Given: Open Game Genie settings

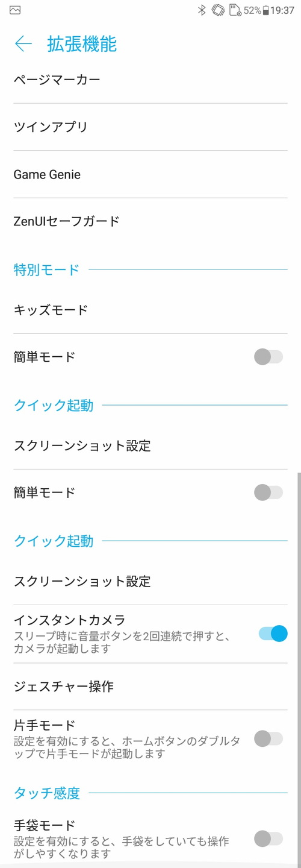Looking at the screenshot, I should (x=150, y=174).
